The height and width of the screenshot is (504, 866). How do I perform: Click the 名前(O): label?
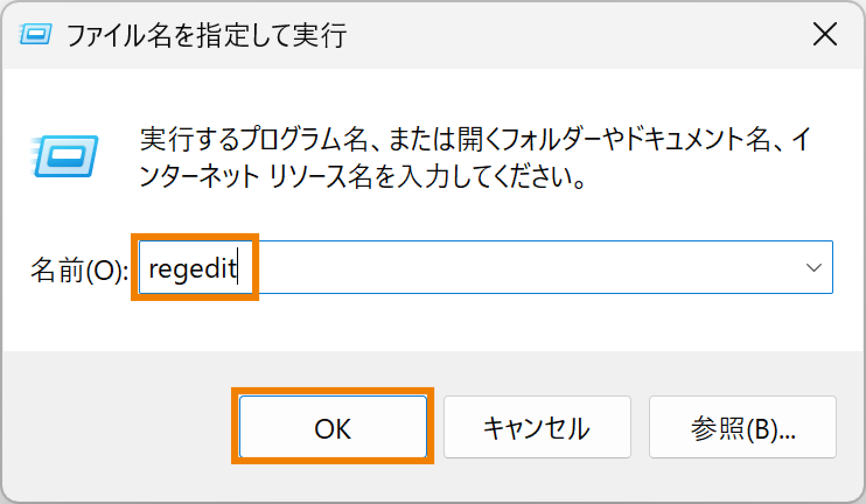click(x=77, y=268)
